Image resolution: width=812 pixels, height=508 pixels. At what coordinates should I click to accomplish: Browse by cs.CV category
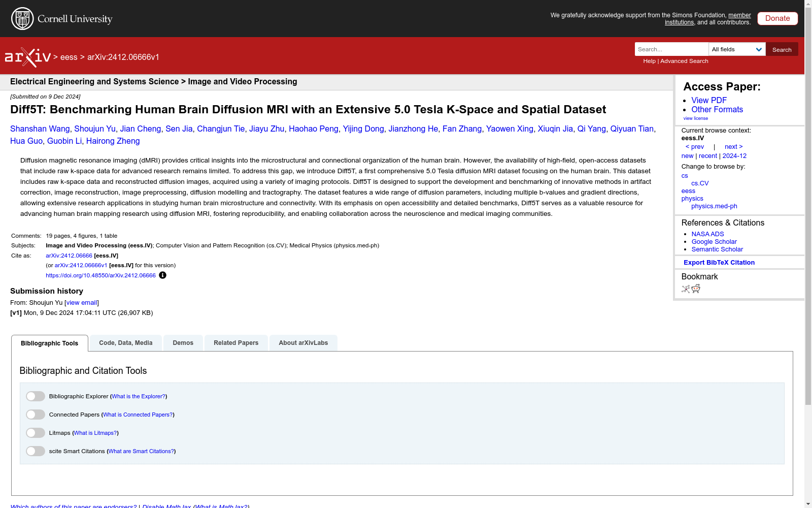point(700,183)
